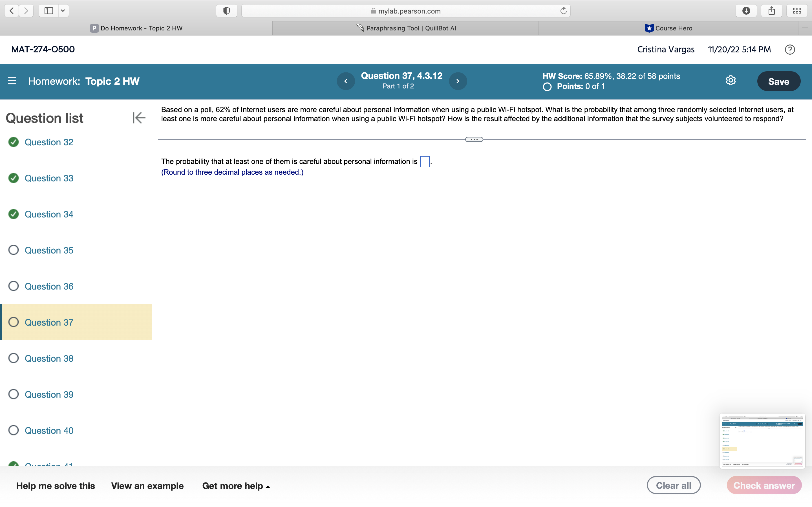Click Safari downloads icon
The image size is (812, 507).
[746, 11]
